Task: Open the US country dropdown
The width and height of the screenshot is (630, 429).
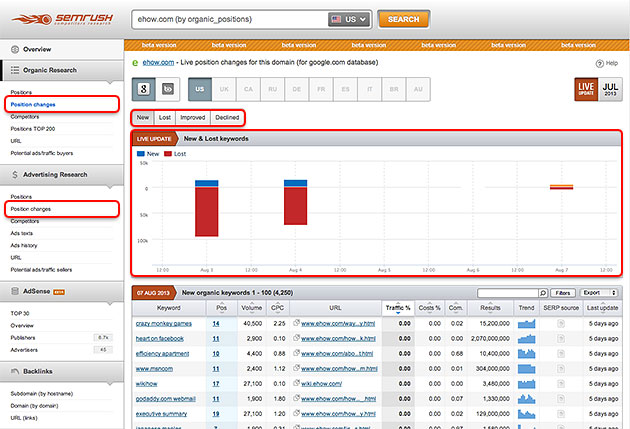Action: pyautogui.click(x=350, y=19)
